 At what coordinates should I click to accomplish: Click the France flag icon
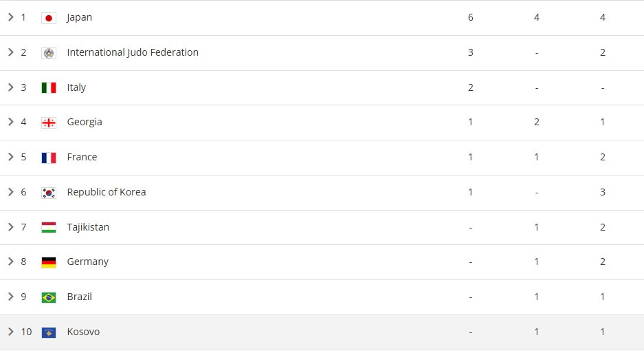(x=49, y=157)
